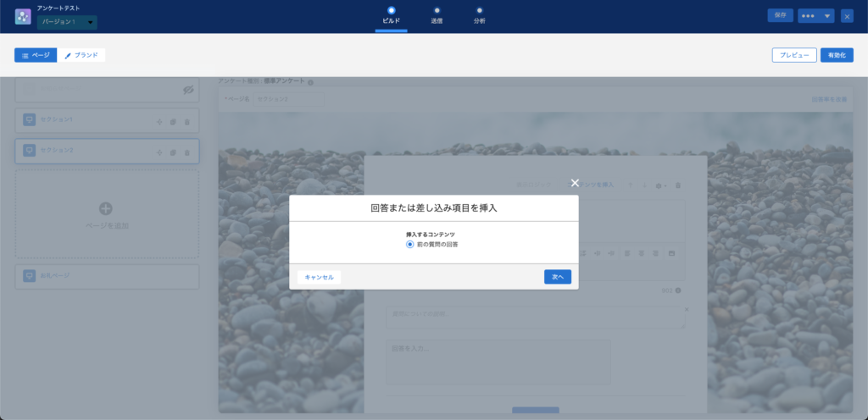
Task: Click the プレビュー button
Action: tap(794, 55)
